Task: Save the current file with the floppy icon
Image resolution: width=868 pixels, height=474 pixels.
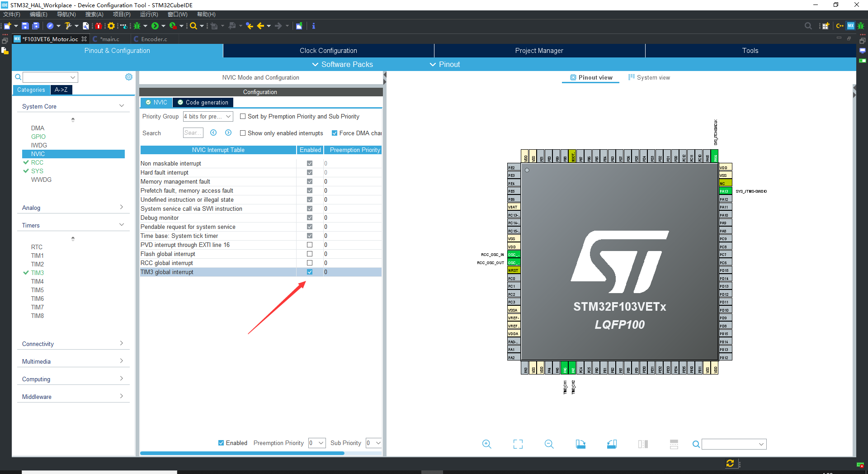Action: coord(25,26)
